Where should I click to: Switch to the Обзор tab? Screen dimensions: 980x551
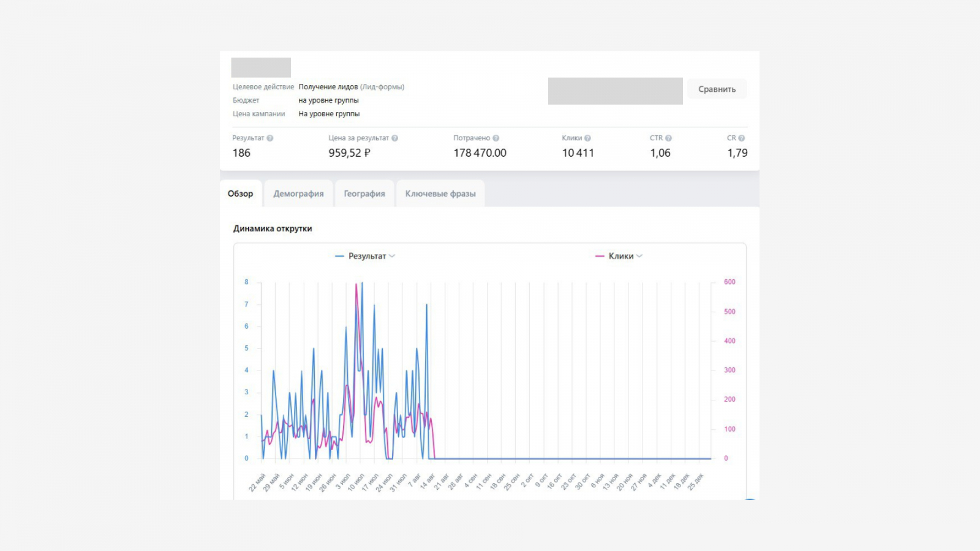[240, 193]
